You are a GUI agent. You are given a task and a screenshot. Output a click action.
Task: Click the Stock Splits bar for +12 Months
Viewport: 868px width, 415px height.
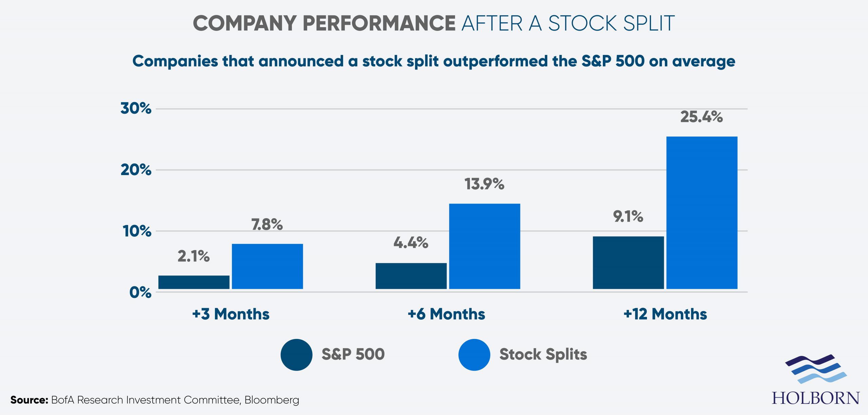point(702,213)
